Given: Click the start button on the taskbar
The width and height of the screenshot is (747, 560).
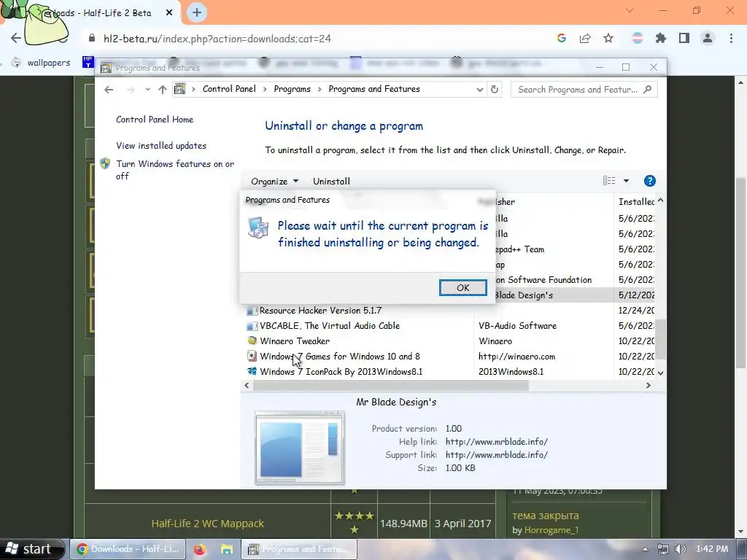Looking at the screenshot, I should (x=31, y=549).
